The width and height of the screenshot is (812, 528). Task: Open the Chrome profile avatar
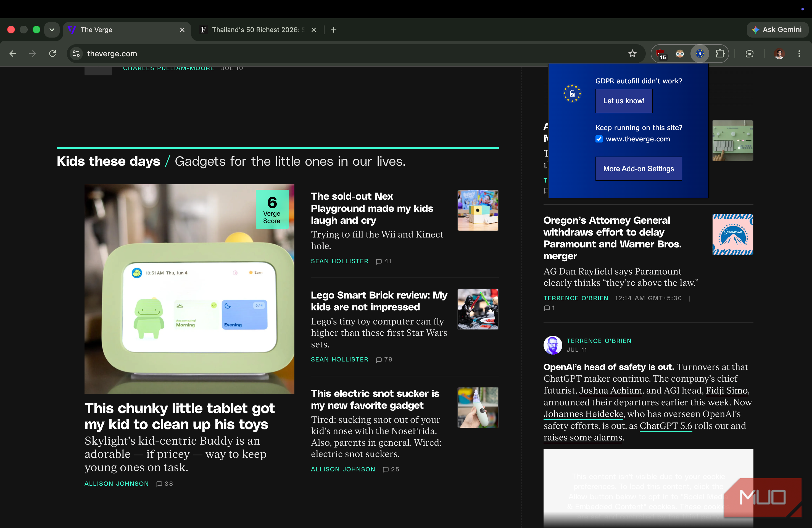click(x=779, y=54)
